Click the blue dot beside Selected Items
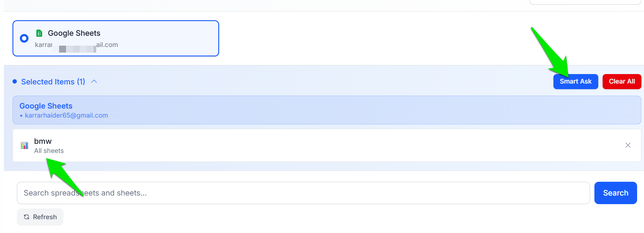This screenshot has height=233, width=644. pyautogui.click(x=15, y=81)
